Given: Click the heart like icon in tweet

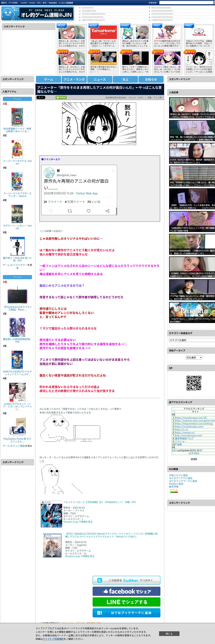Looking at the screenshot, I should point(89,211).
